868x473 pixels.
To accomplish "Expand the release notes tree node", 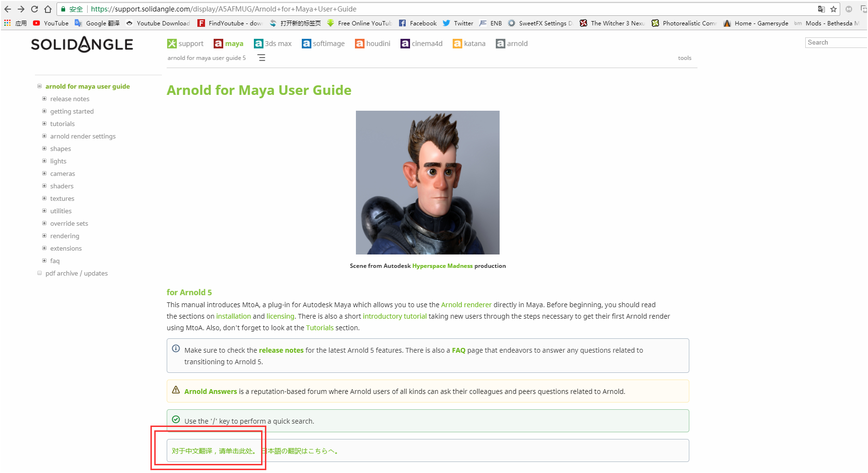I will 44,99.
